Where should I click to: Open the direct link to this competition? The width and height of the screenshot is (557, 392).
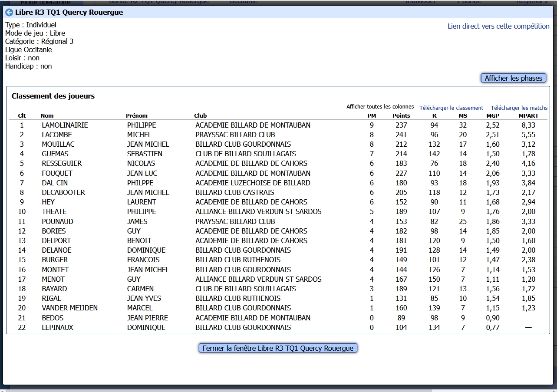498,26
